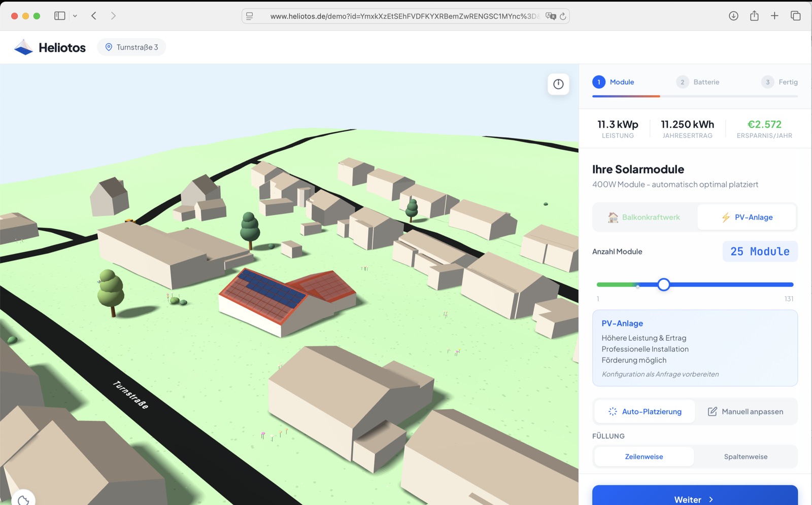Click the Konfiguration als Anfrage vorbereiten text

[x=660, y=374]
